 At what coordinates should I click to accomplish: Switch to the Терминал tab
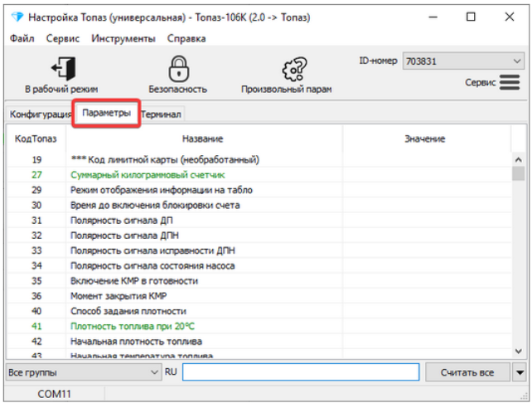[161, 114]
